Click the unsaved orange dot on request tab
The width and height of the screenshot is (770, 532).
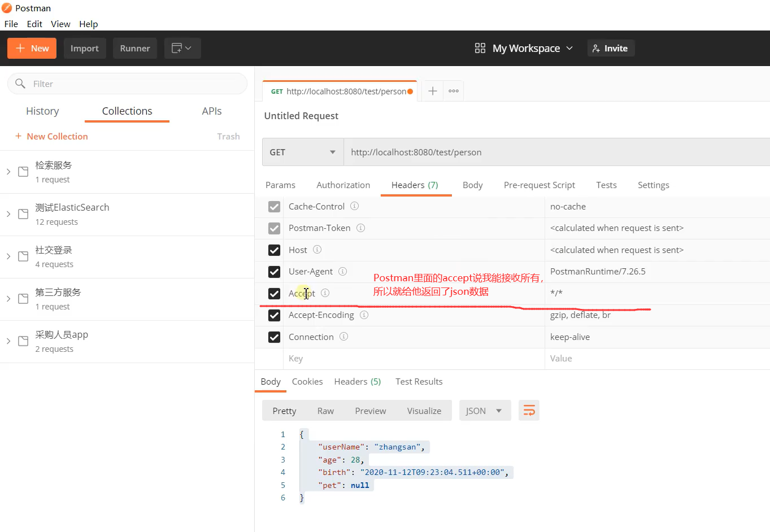click(x=410, y=91)
